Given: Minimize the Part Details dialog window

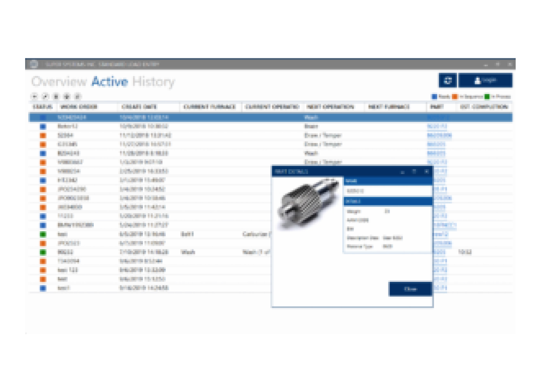Looking at the screenshot, I should [x=402, y=172].
